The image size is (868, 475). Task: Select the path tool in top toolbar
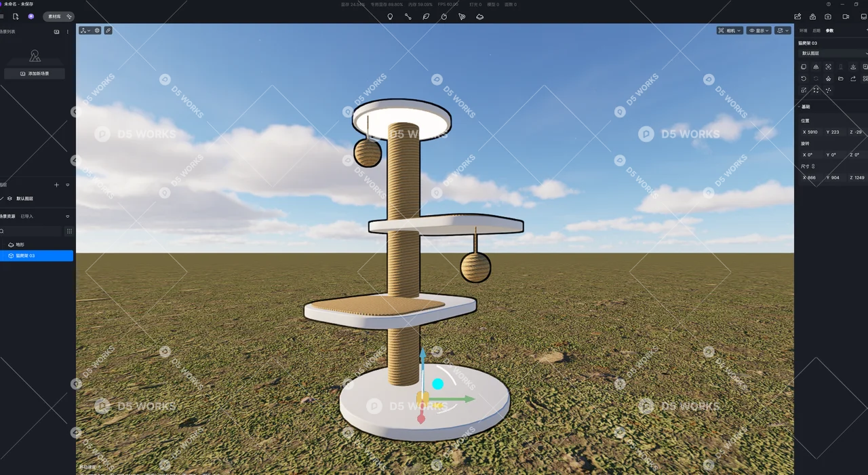click(408, 16)
